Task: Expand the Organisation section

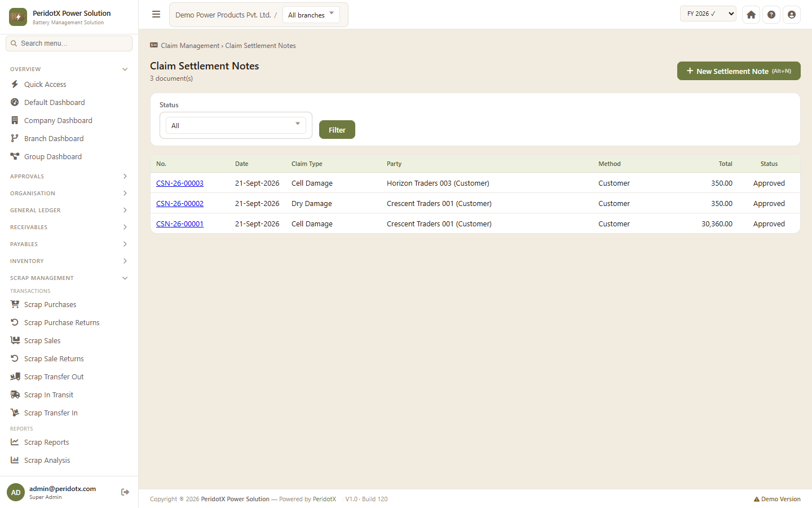Action: tap(69, 193)
